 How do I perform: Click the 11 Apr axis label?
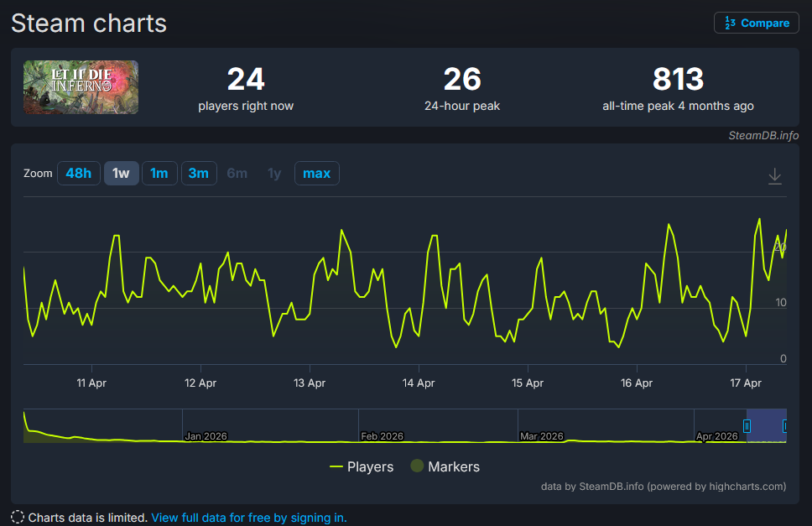[91, 383]
